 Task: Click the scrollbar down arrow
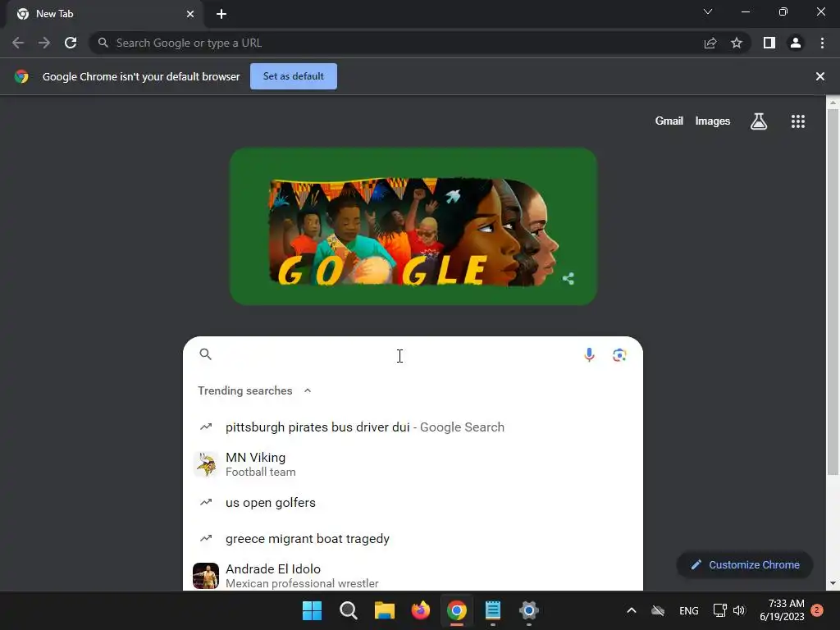[833, 583]
